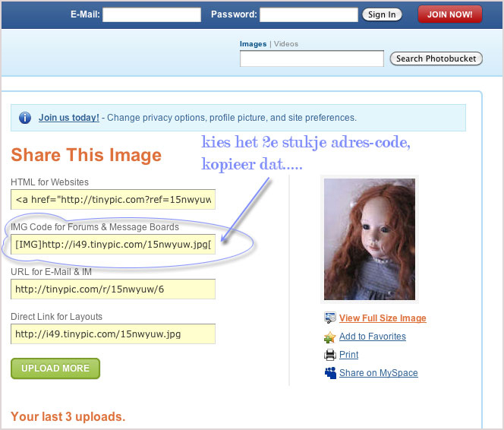Click the Photobucket search text box
Screen dimensions: 504x430
pyautogui.click(x=312, y=58)
